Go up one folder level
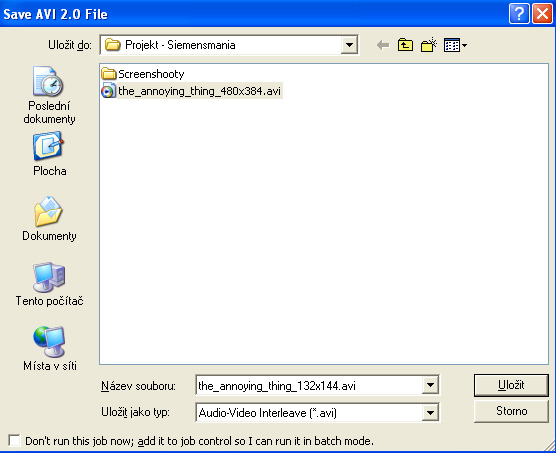Image resolution: width=556 pixels, height=453 pixels. (x=405, y=45)
